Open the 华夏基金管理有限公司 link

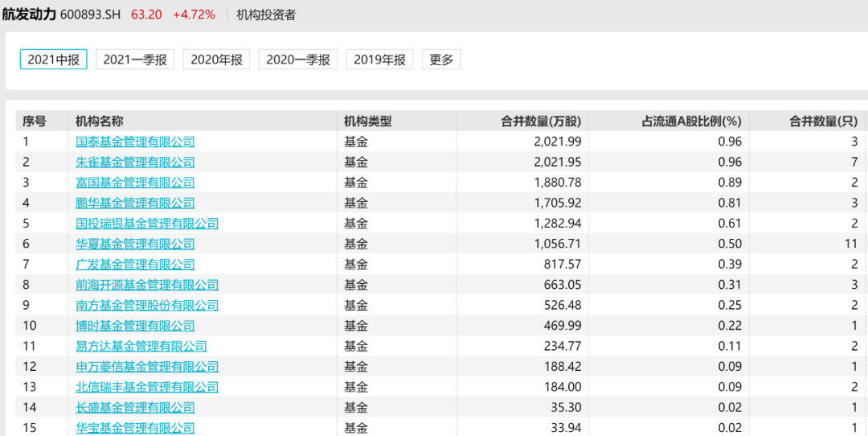click(136, 244)
